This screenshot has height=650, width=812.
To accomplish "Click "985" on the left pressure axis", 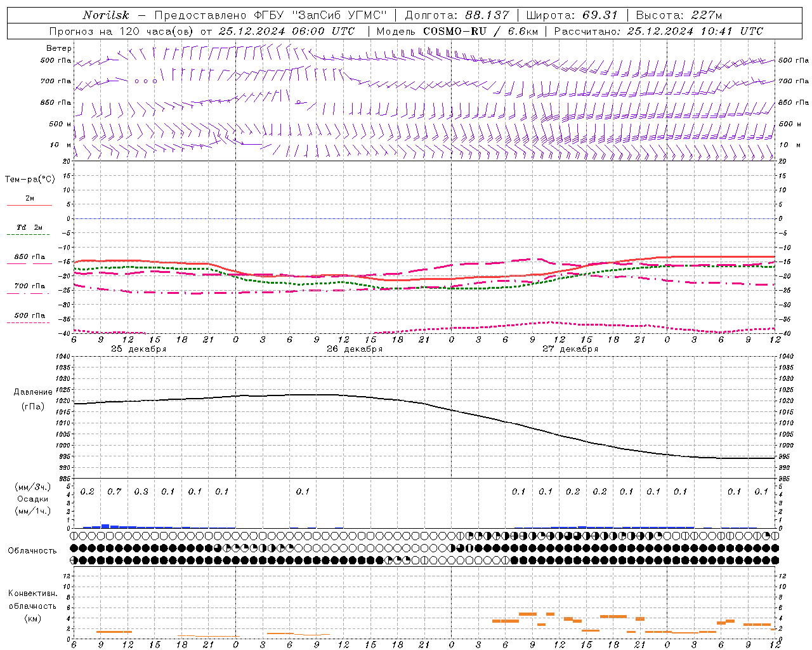I will (64, 479).
